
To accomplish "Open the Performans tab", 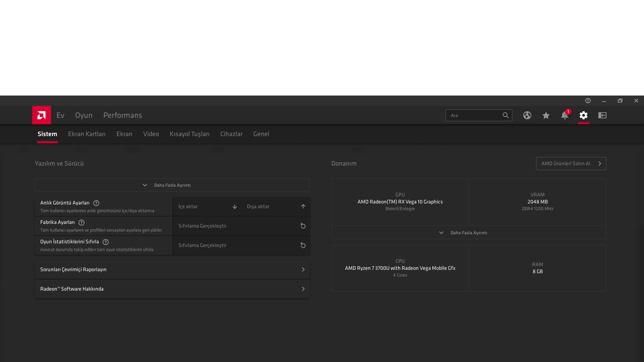I will (123, 115).
